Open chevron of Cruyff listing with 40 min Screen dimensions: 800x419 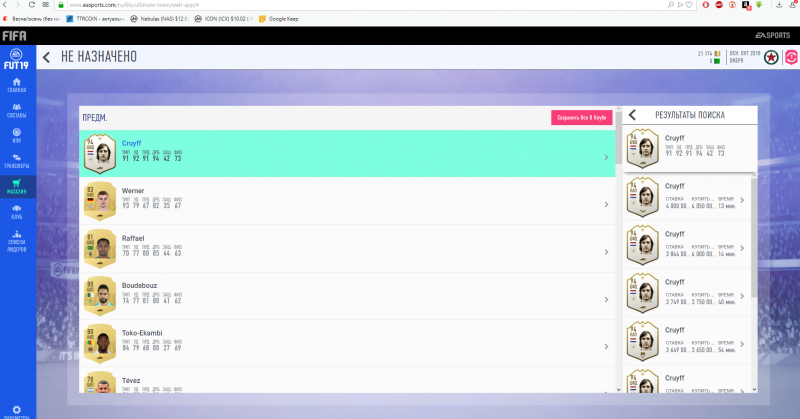[x=742, y=297]
